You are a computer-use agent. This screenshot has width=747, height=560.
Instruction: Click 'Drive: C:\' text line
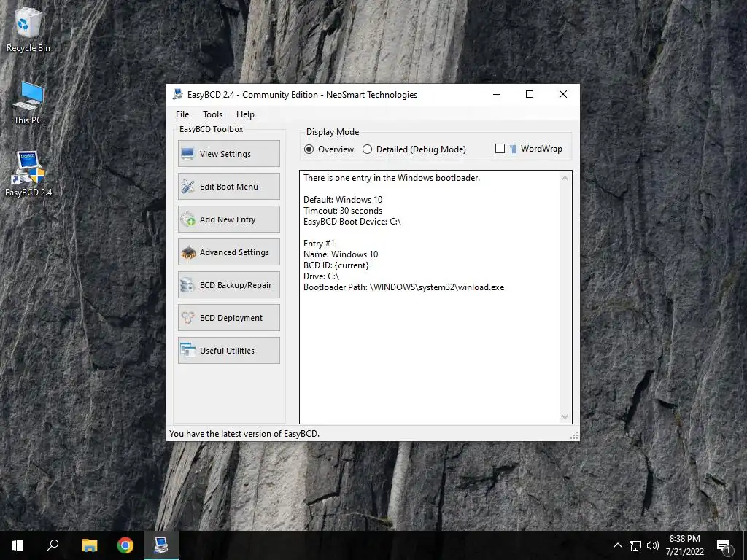pyautogui.click(x=321, y=276)
